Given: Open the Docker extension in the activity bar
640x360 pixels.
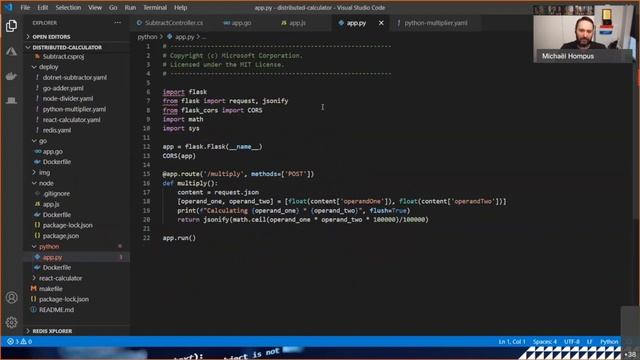Looking at the screenshot, I should (x=11, y=76).
